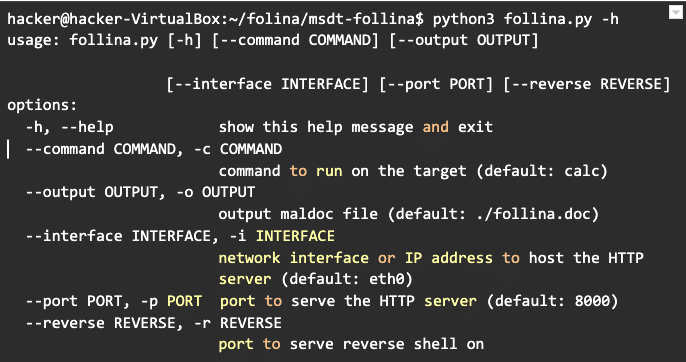Place cursor at '--command COMMAND, -c COMMAND' line
The height and width of the screenshot is (362, 686).
(x=154, y=149)
